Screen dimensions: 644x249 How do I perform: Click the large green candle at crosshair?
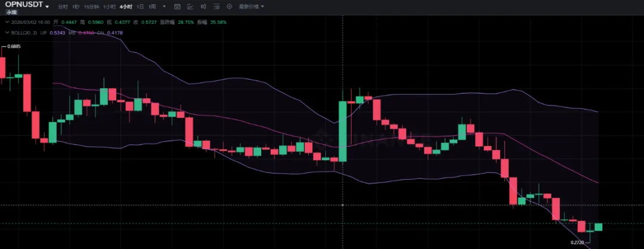coord(342,131)
